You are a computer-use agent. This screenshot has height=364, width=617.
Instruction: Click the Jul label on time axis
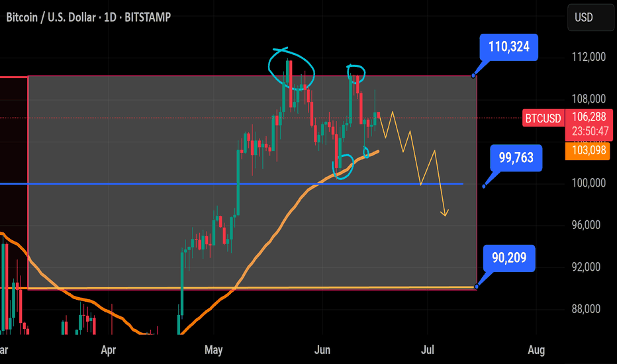[428, 350]
